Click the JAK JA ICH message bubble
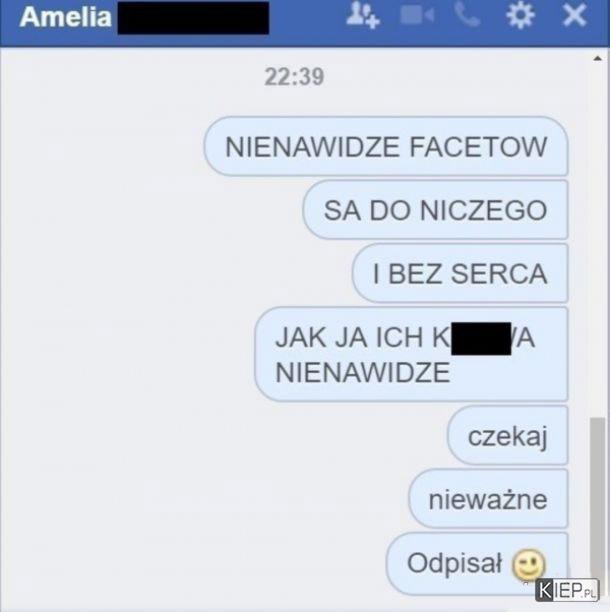Image resolution: width=610 pixels, height=612 pixels. click(x=411, y=354)
